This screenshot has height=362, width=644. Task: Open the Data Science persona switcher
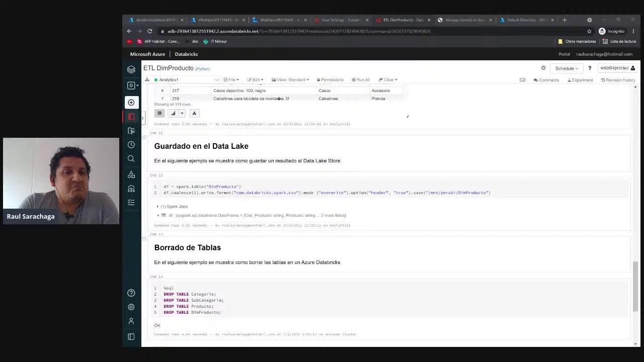tap(132, 85)
